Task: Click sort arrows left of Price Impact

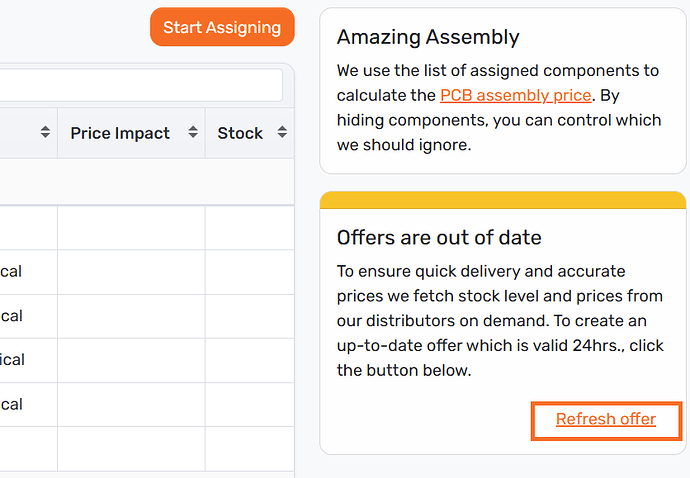Action: click(x=45, y=133)
